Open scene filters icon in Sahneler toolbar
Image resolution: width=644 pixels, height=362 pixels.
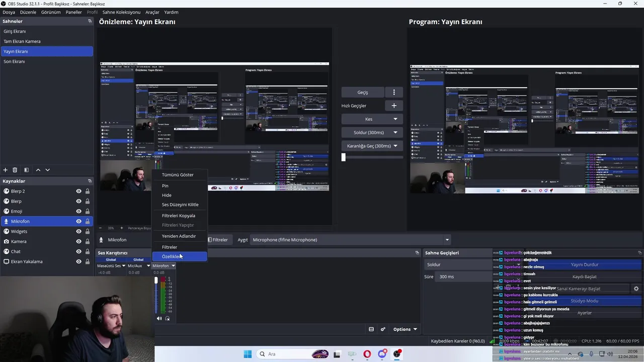(x=27, y=170)
